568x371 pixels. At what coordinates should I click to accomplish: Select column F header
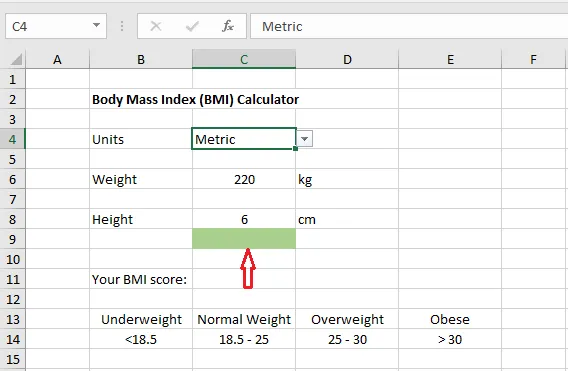coord(533,59)
